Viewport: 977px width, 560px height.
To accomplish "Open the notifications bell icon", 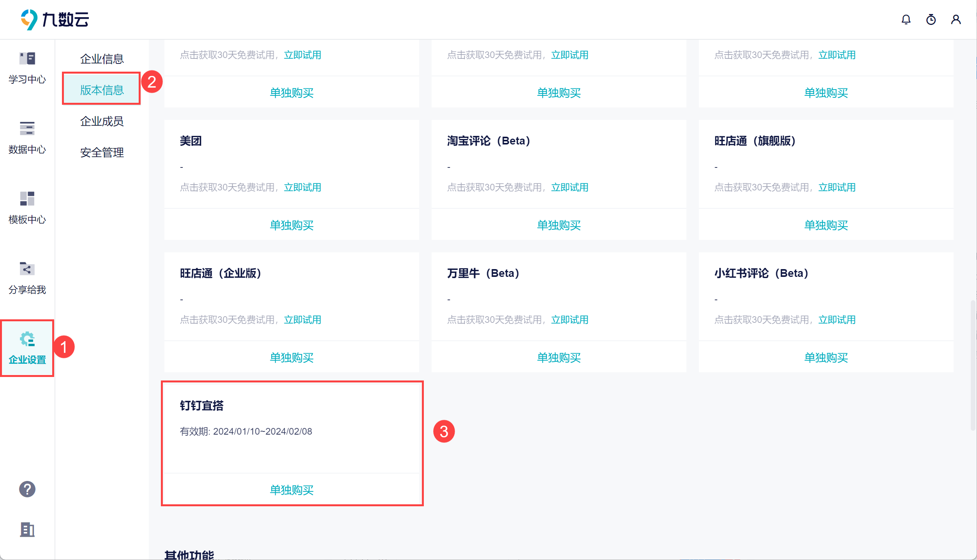I will [x=906, y=19].
